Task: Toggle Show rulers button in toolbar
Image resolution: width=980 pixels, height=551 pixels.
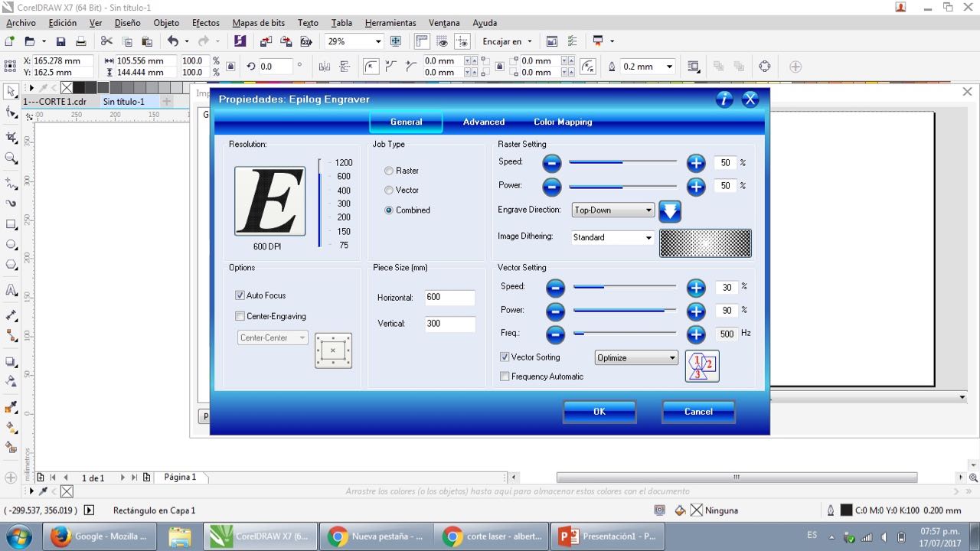Action: [422, 41]
